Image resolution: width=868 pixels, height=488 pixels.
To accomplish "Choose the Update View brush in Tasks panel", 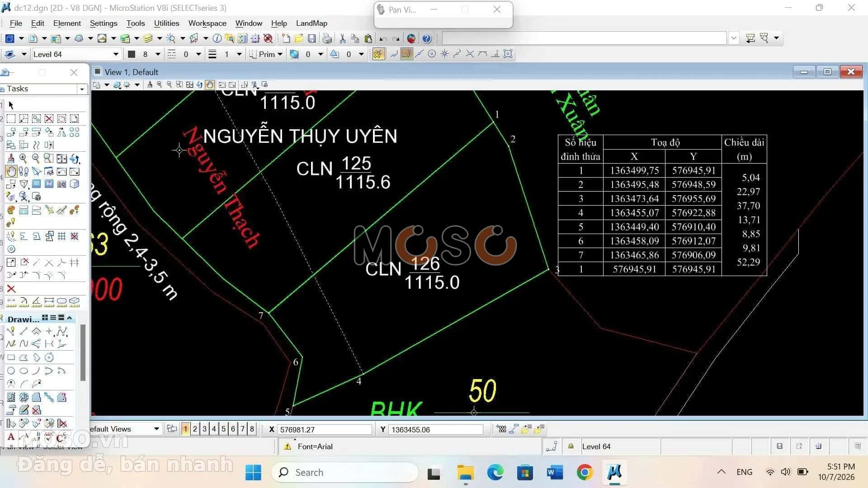I will pyautogui.click(x=11, y=158).
